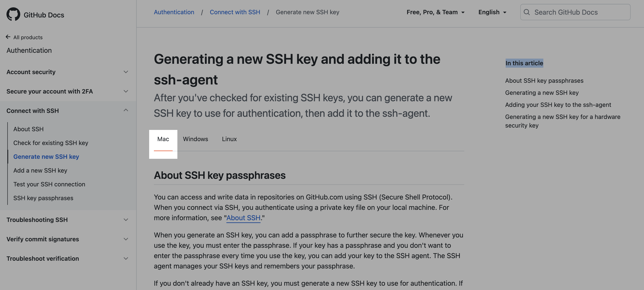Expand Troubleshoot verification section

tap(126, 258)
